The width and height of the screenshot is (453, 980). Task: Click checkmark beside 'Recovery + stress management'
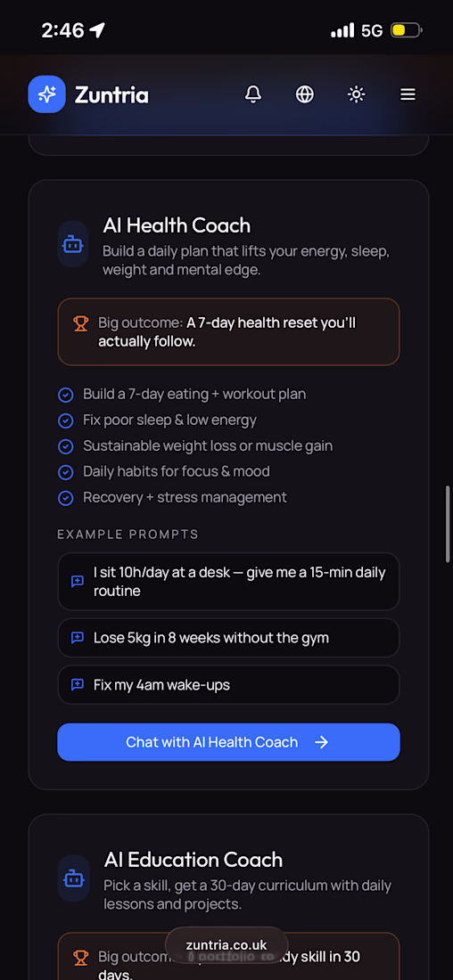(66, 498)
